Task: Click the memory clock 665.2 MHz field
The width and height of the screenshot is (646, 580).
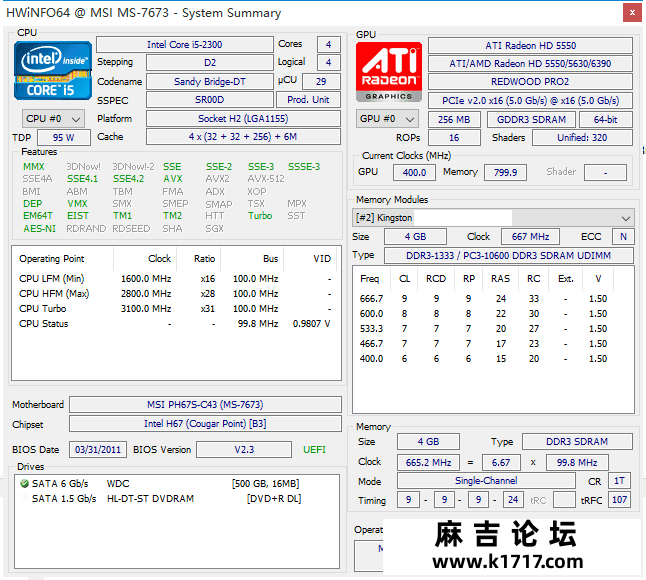Action: [x=428, y=463]
